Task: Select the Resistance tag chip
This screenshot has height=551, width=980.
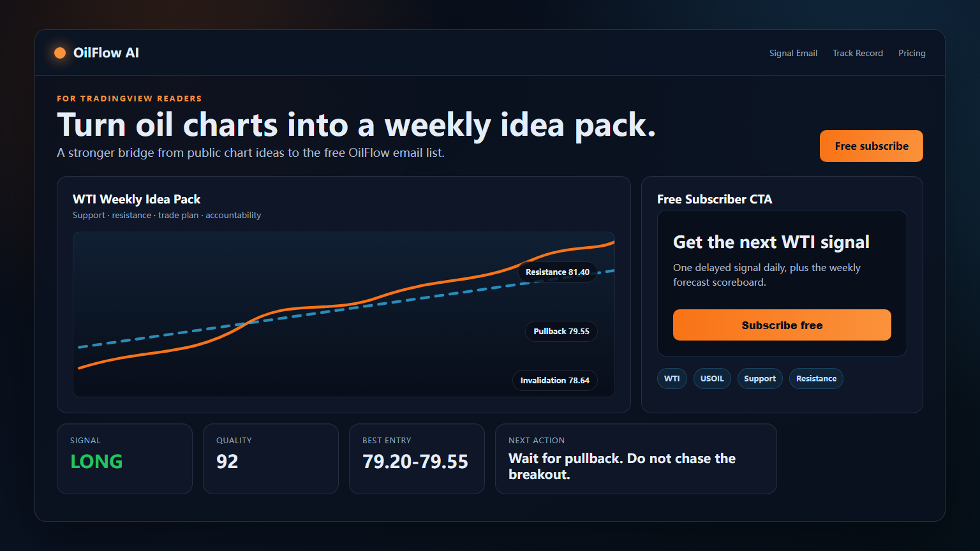Action: click(816, 378)
